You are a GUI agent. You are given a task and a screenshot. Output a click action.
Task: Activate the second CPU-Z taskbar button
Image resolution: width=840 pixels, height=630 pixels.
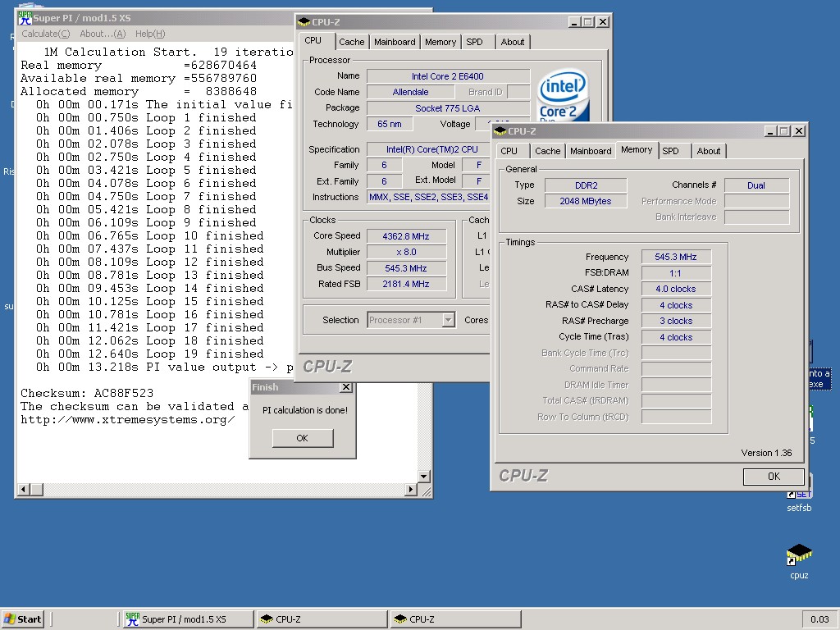[x=456, y=619]
